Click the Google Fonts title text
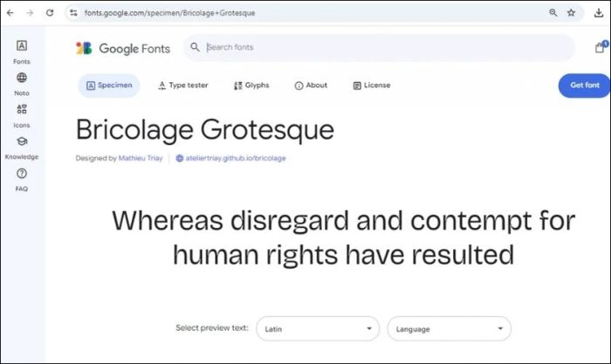The width and height of the screenshot is (611, 364). coord(134,49)
